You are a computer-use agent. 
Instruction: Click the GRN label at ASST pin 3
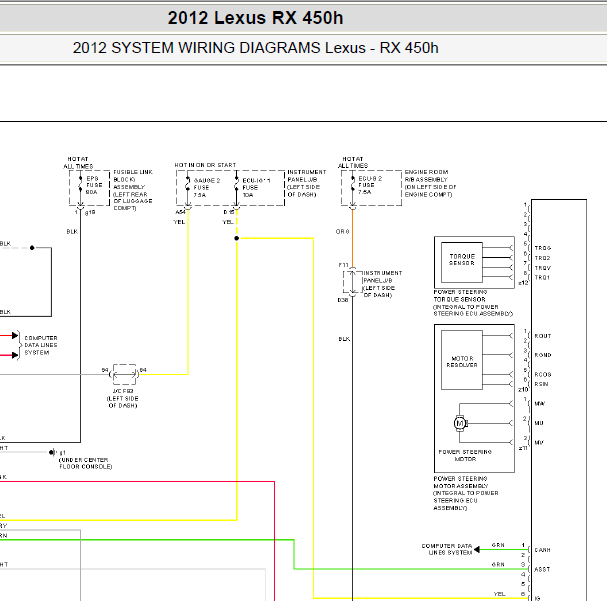498,565
